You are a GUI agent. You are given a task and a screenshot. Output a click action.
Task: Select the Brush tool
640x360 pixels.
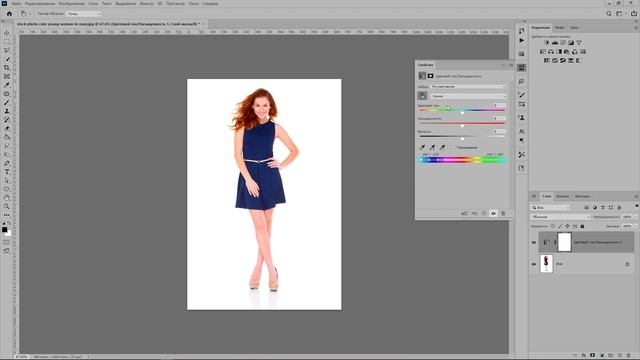pyautogui.click(x=7, y=102)
